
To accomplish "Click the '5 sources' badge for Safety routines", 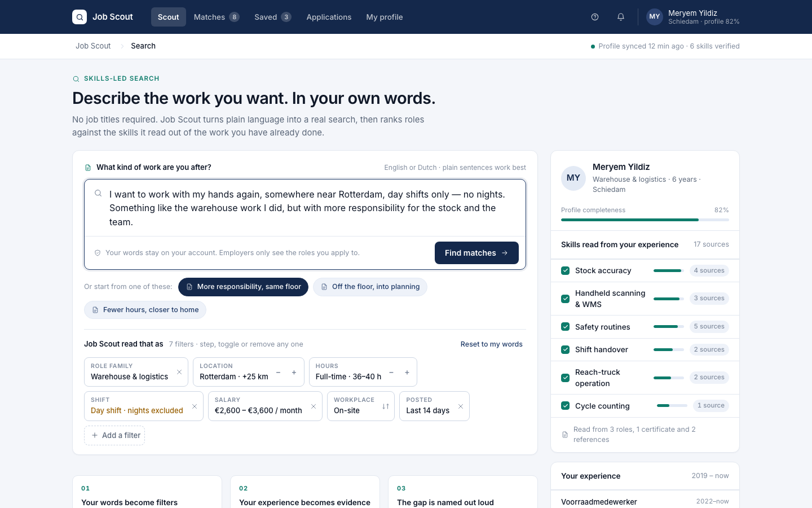I will (709, 327).
